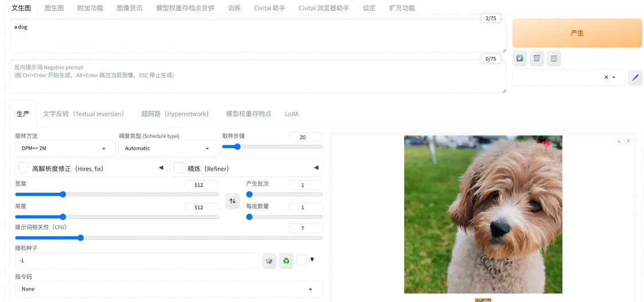Switch to the 图生图 tab
Screen dimensions: 644x302
54,8
